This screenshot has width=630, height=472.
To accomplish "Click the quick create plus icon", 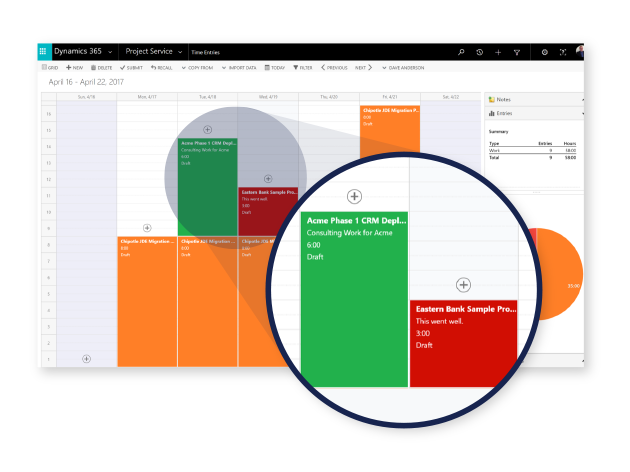I will (498, 52).
